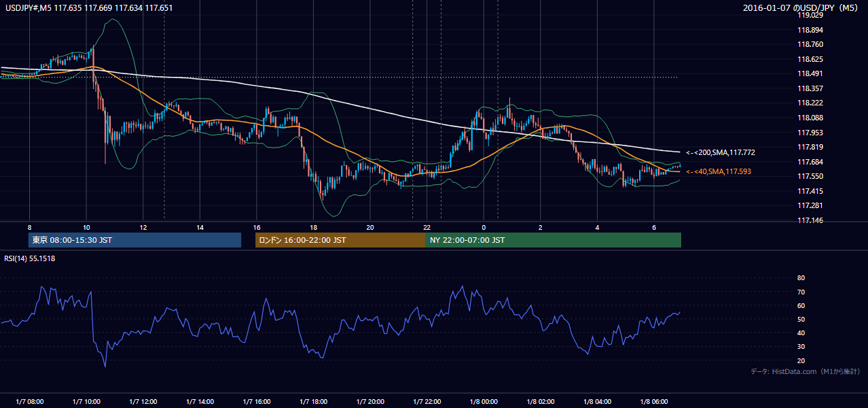
Task: Click the bottom time label 1/8 02:00
Action: tap(541, 401)
